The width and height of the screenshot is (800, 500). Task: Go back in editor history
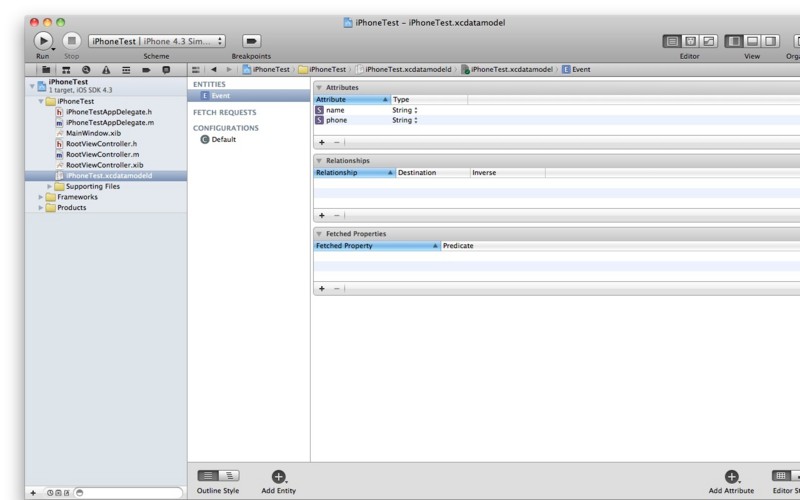coord(214,70)
